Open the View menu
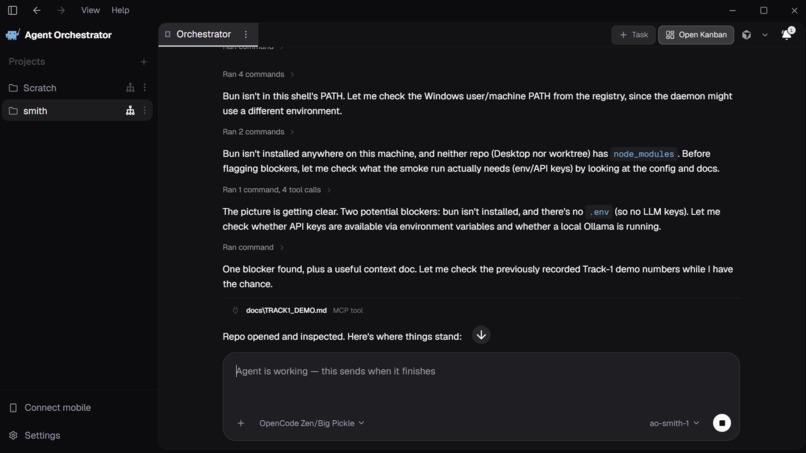This screenshot has width=806, height=453. pyautogui.click(x=90, y=10)
